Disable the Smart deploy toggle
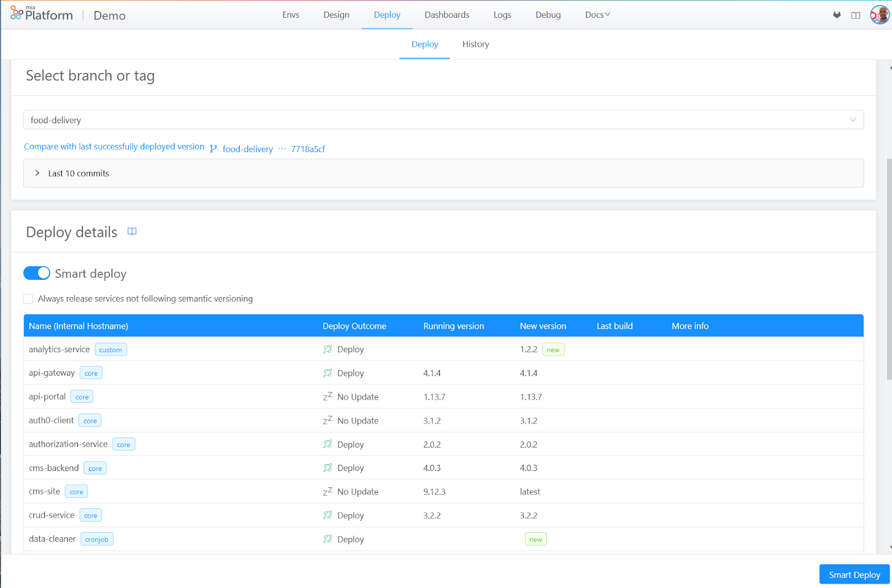892x588 pixels. pyautogui.click(x=37, y=273)
